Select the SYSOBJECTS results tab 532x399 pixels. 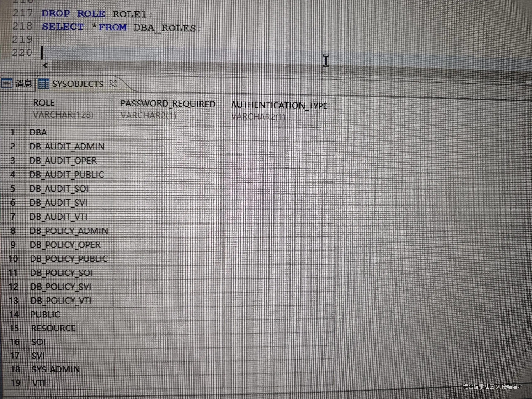tap(78, 84)
